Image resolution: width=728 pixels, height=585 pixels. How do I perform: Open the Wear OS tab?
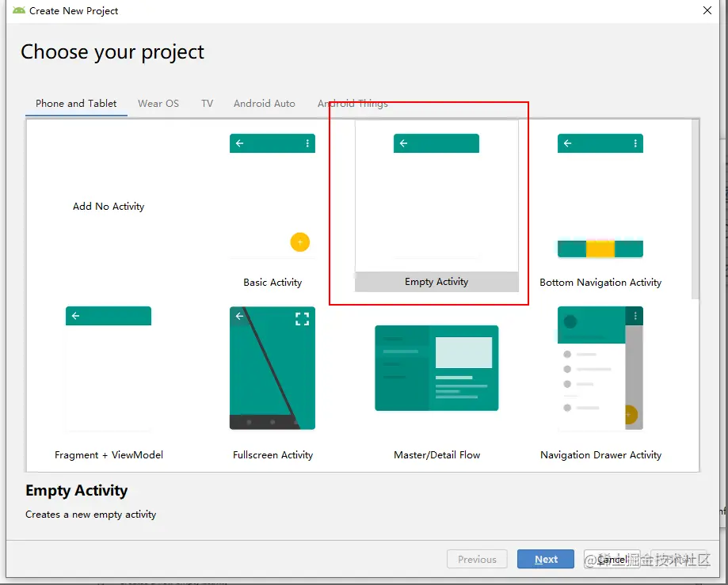tap(158, 104)
